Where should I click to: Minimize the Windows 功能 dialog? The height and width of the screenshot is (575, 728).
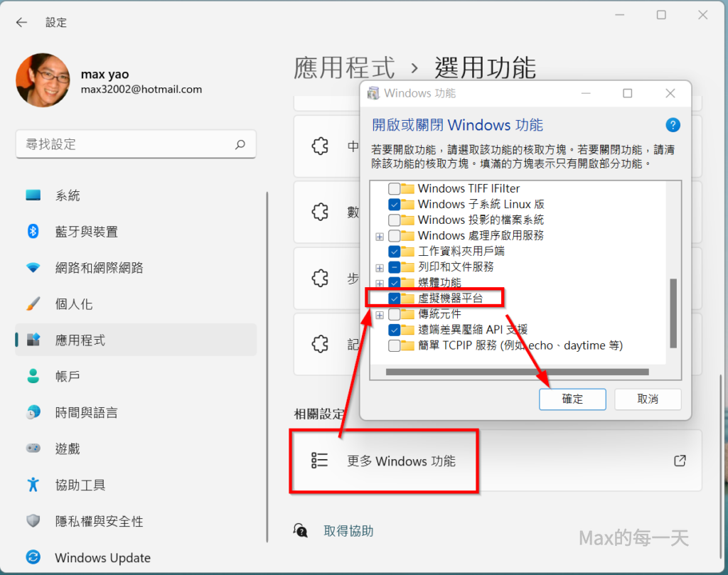coord(586,93)
